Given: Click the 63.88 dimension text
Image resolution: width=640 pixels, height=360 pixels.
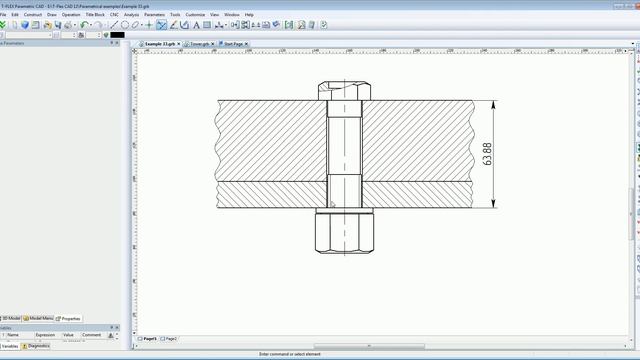Looking at the screenshot, I should [x=487, y=154].
